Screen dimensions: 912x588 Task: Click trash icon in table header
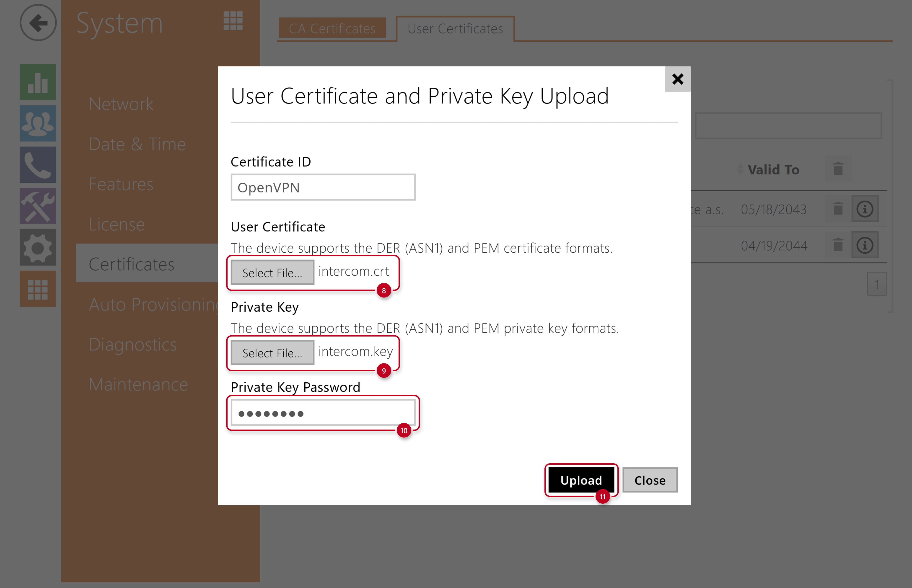(838, 169)
